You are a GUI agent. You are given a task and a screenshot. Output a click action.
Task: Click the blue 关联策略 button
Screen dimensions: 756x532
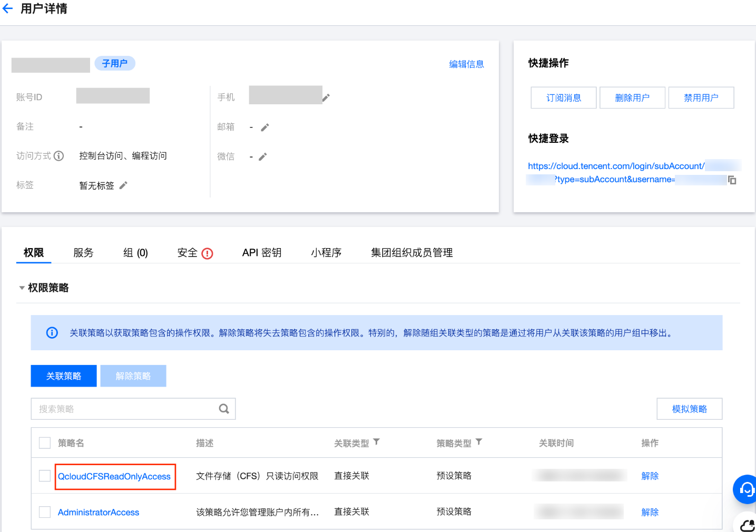pos(64,376)
